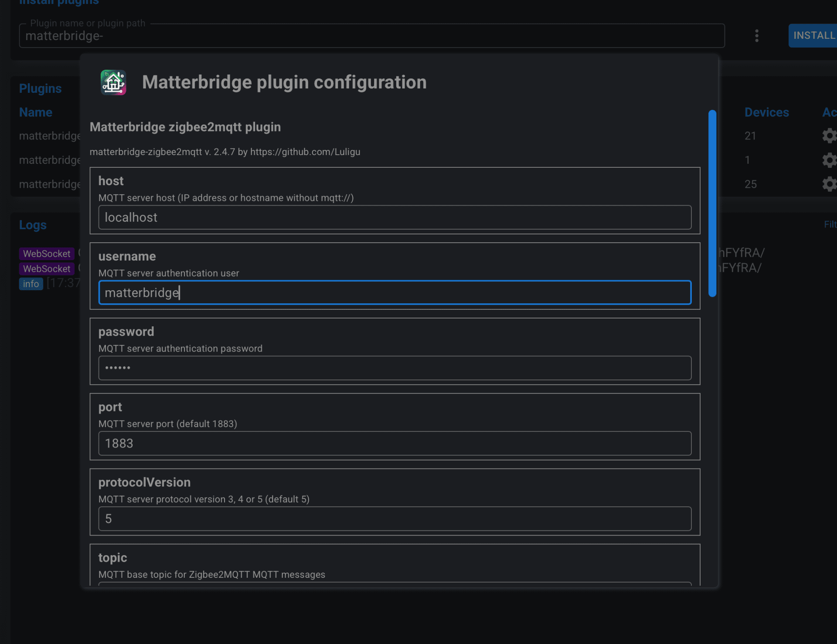Click the device count 21

pos(750,136)
